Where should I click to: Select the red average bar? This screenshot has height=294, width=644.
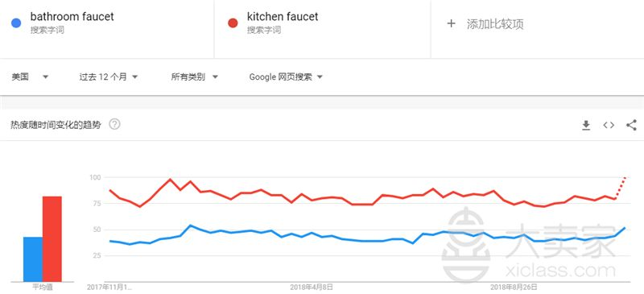click(52, 239)
